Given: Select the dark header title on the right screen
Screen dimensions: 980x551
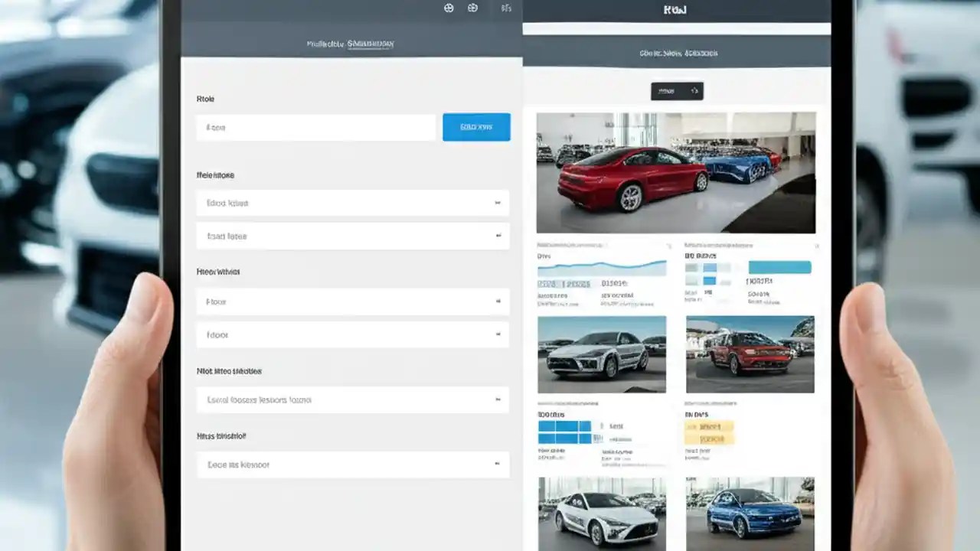Looking at the screenshot, I should [x=676, y=8].
